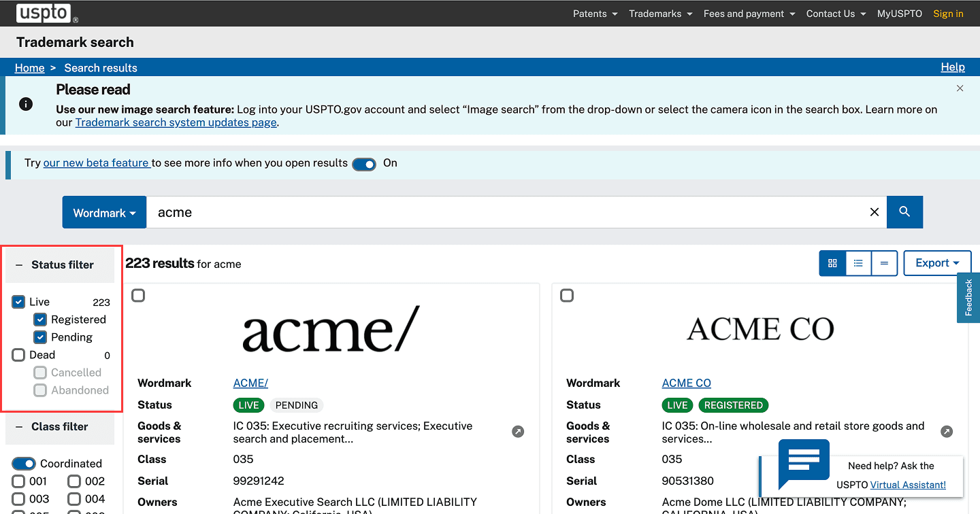This screenshot has height=514, width=980.
Task: Switch to grid view of results
Action: [832, 263]
